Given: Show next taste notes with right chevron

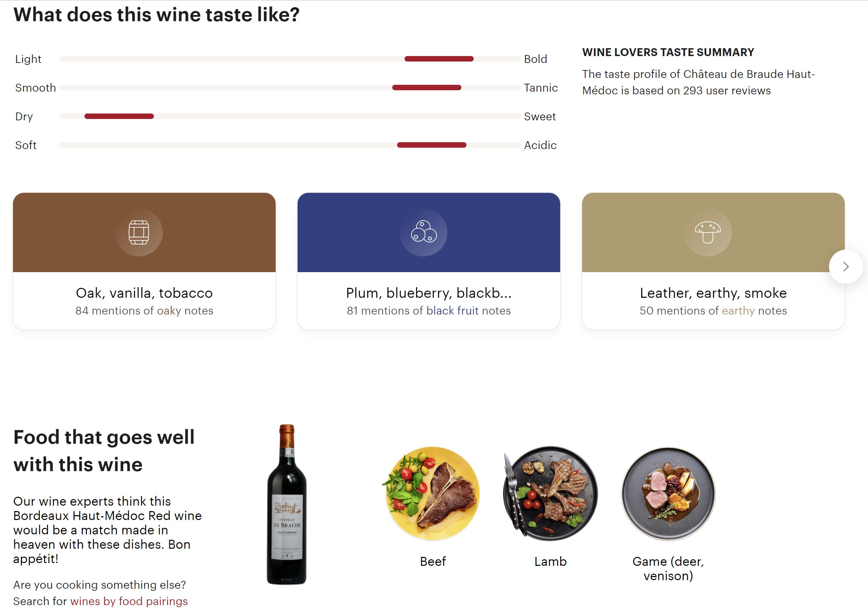Looking at the screenshot, I should pos(846,267).
